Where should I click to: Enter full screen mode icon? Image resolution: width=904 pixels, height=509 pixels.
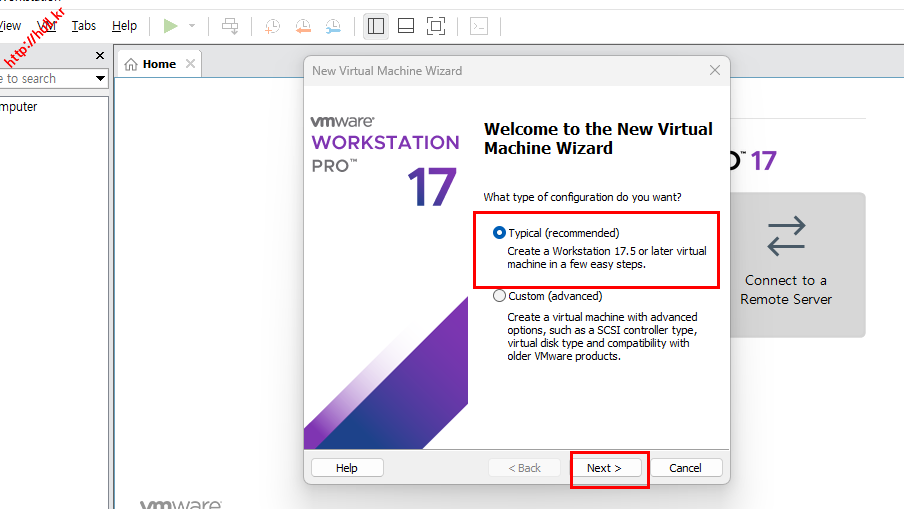pos(436,26)
